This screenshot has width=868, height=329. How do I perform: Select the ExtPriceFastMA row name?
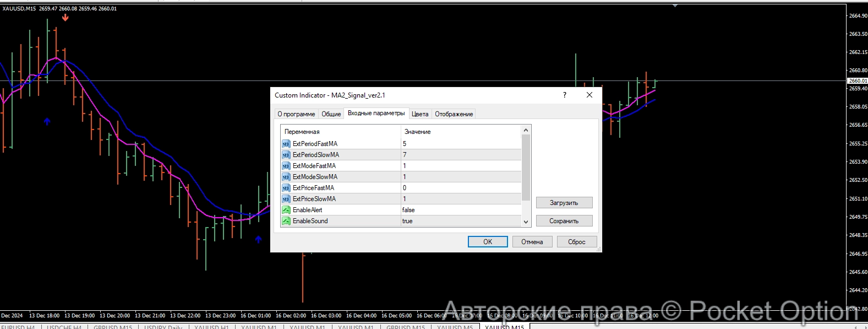click(313, 188)
